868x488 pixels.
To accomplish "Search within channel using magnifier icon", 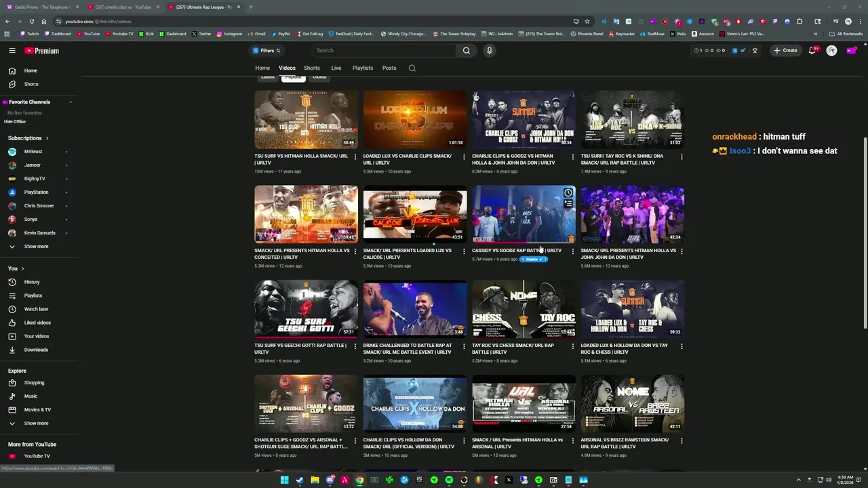I will [412, 68].
